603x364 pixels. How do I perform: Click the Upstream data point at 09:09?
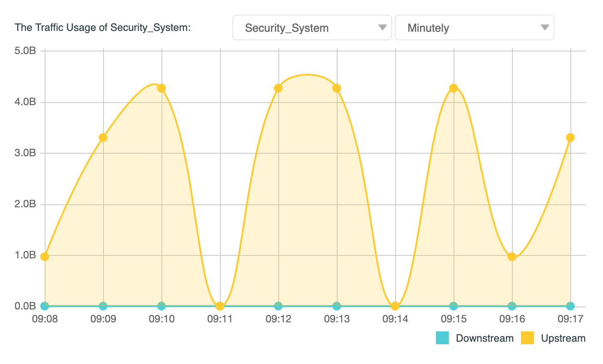point(103,138)
